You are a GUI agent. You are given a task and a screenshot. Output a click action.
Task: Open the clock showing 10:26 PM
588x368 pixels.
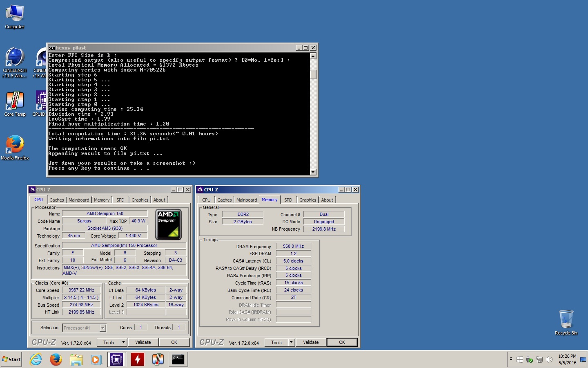[567, 359]
